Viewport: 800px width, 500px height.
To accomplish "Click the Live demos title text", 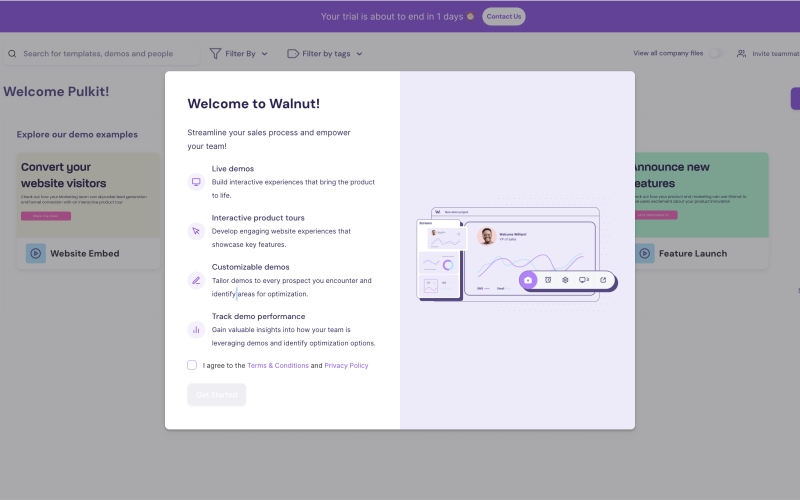I will click(233, 169).
